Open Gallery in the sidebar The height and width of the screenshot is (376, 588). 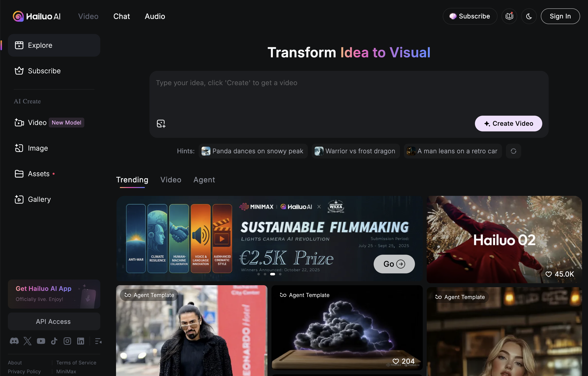[54, 199]
